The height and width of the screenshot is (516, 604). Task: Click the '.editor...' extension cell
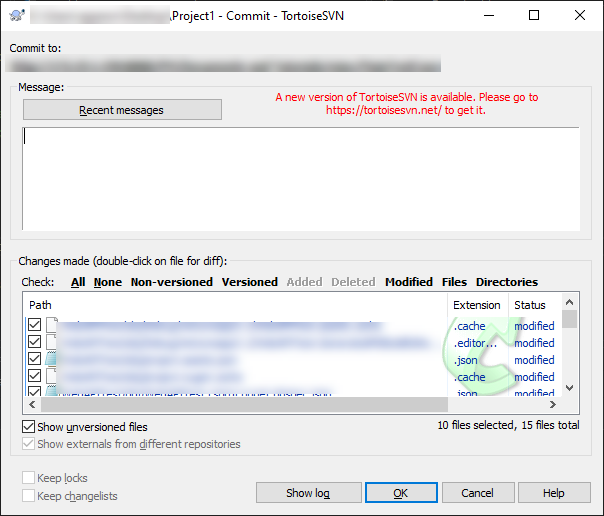point(475,343)
